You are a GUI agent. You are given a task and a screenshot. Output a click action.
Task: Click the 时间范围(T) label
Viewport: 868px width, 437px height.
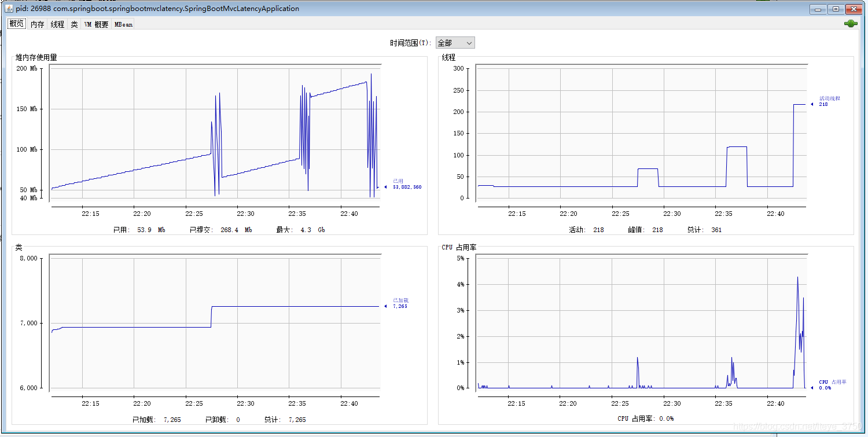click(x=410, y=43)
